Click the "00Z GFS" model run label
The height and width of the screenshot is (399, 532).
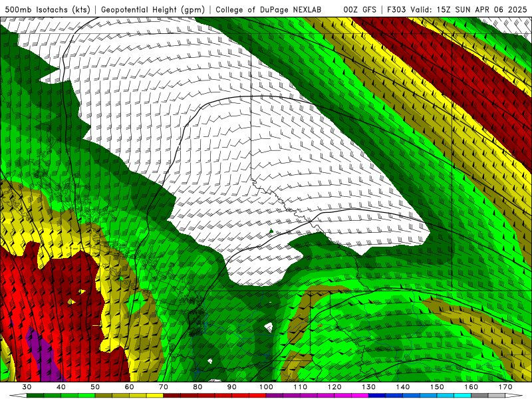[360, 9]
